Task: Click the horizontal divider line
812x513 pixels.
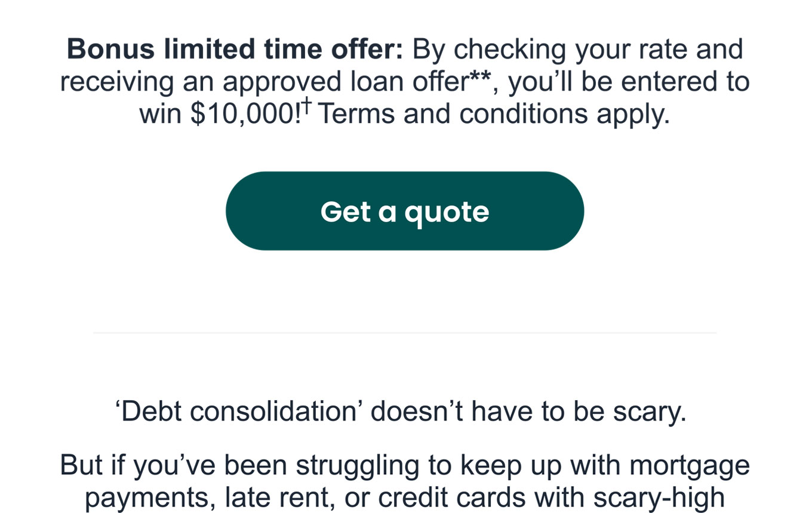Action: coord(404,333)
